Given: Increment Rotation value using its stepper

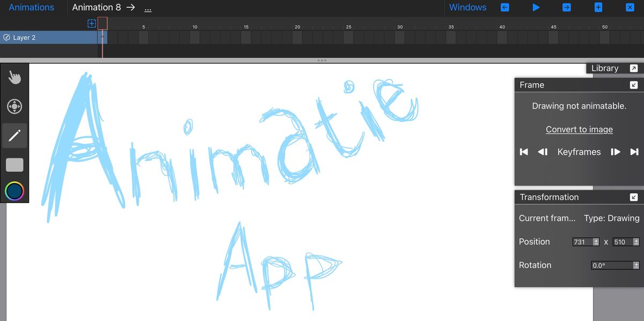Looking at the screenshot, I should click(637, 265).
